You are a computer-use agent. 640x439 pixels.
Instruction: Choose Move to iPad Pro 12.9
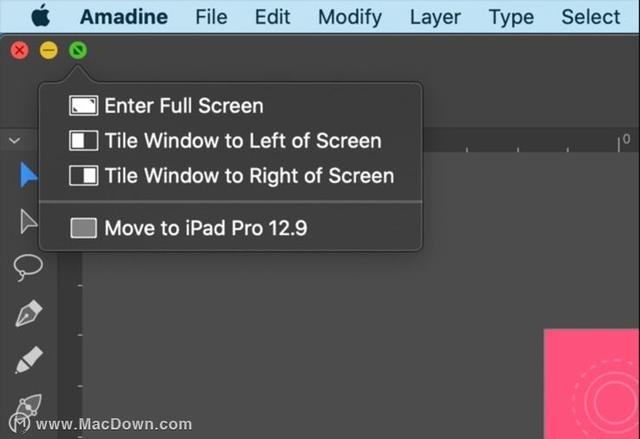pyautogui.click(x=205, y=229)
